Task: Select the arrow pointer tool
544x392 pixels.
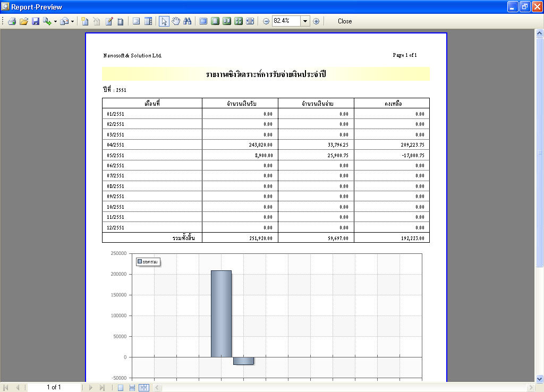Action: click(x=164, y=21)
